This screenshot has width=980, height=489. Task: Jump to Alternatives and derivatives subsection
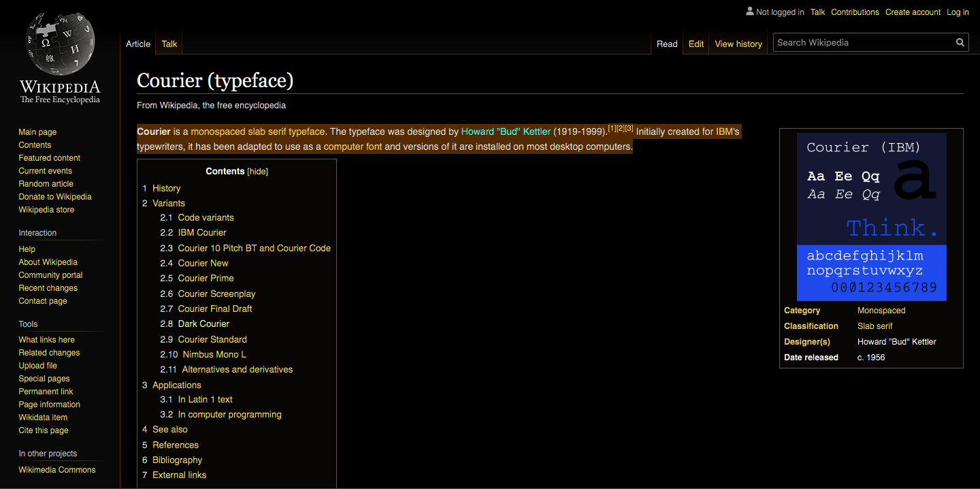point(238,369)
